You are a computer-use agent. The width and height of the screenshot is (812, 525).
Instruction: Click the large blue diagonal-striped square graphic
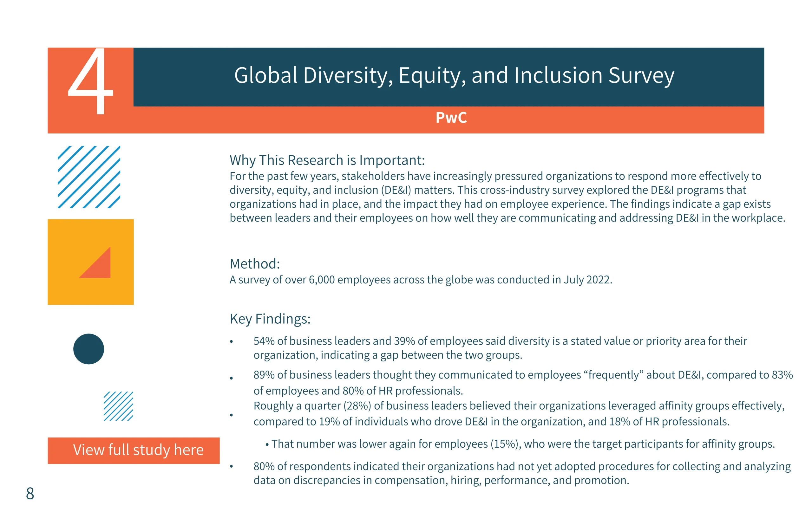(x=89, y=177)
